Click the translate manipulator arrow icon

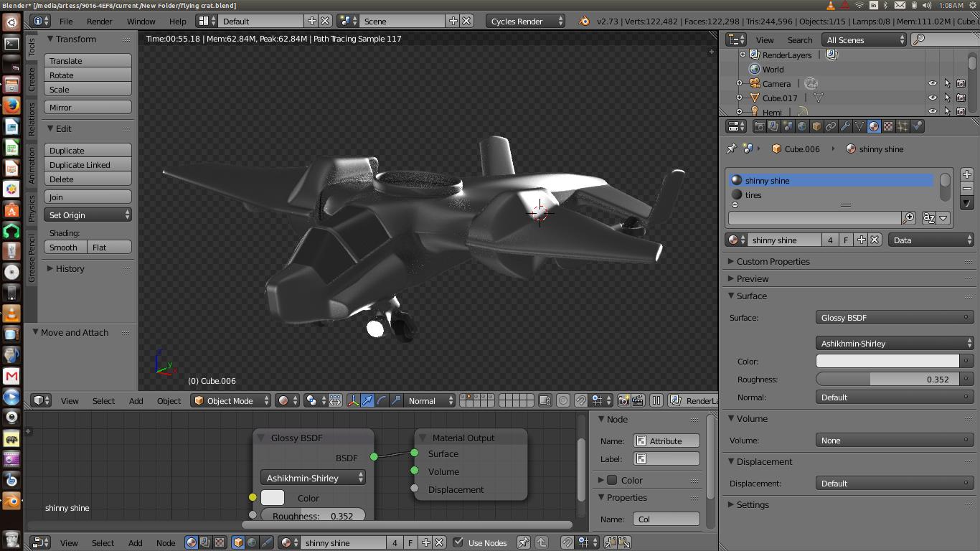point(367,400)
